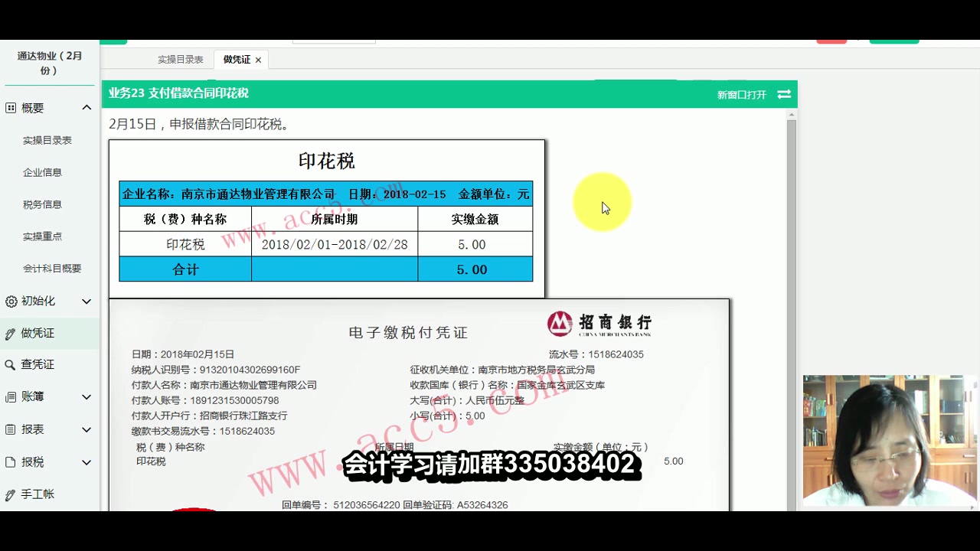Viewport: 980px width, 551px height.
Task: Select the 报税 tax filing icon
Action: [x=10, y=462]
